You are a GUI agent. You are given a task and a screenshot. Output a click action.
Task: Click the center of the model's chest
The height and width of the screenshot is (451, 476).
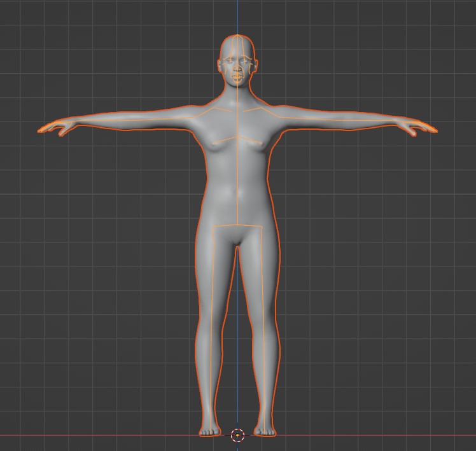237,137
